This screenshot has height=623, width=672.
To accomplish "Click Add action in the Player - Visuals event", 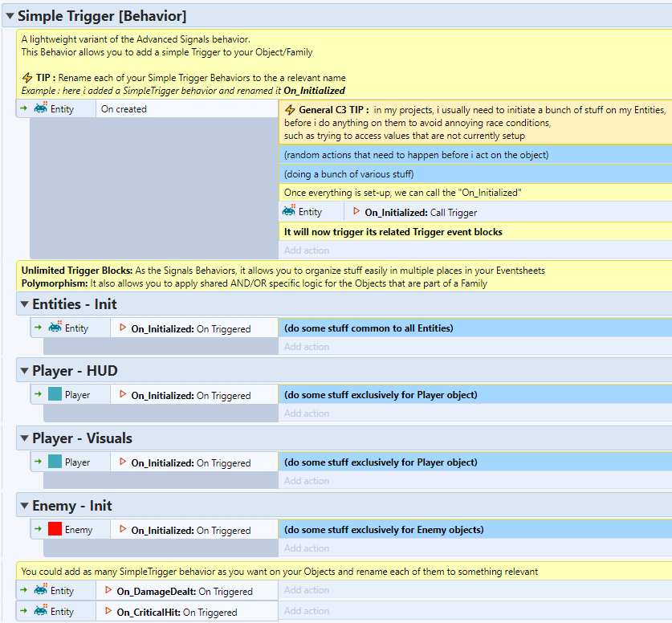I will (x=307, y=481).
